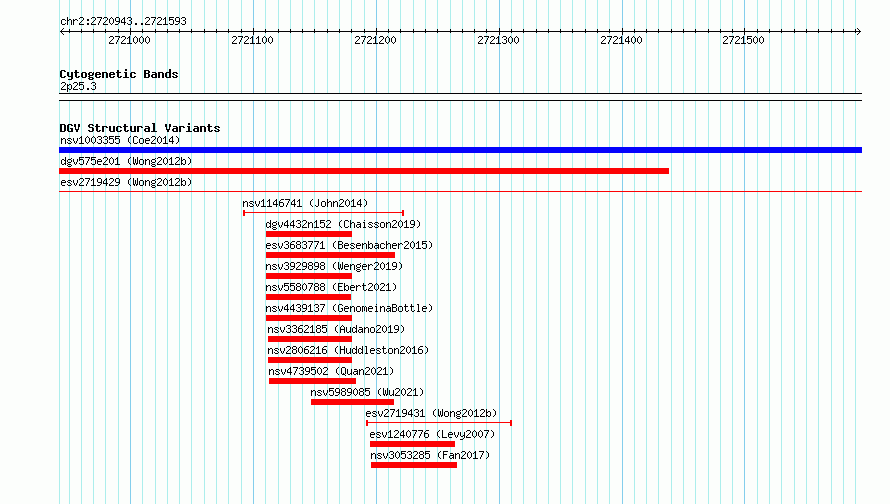The height and width of the screenshot is (504, 890).
Task: Click ruler position 2721200
Action: click(x=375, y=40)
